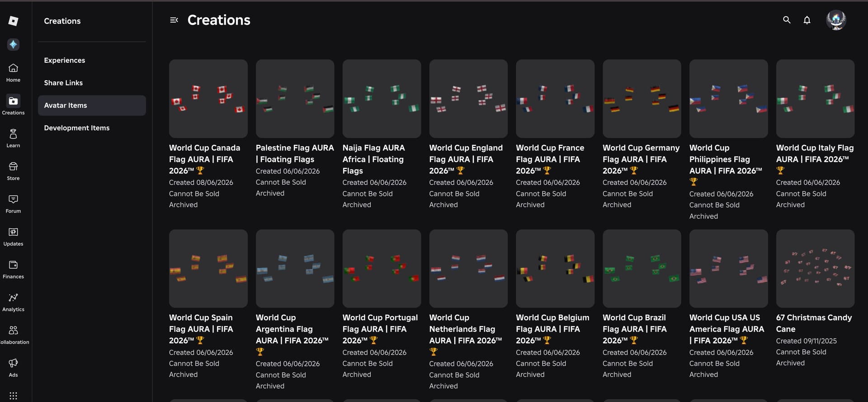Expand the more apps grid icon
The width and height of the screenshot is (868, 402).
(x=13, y=396)
